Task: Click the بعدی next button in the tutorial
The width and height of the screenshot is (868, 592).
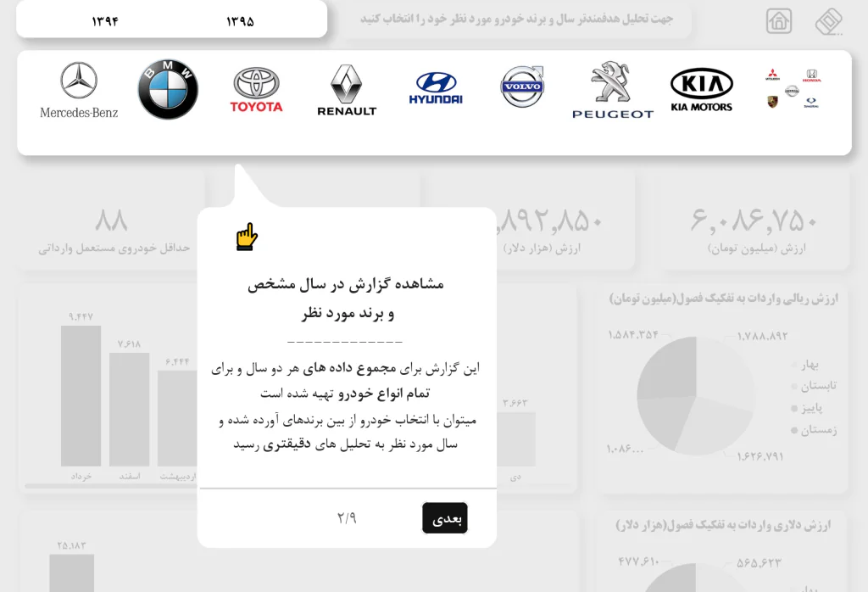Action: click(444, 518)
